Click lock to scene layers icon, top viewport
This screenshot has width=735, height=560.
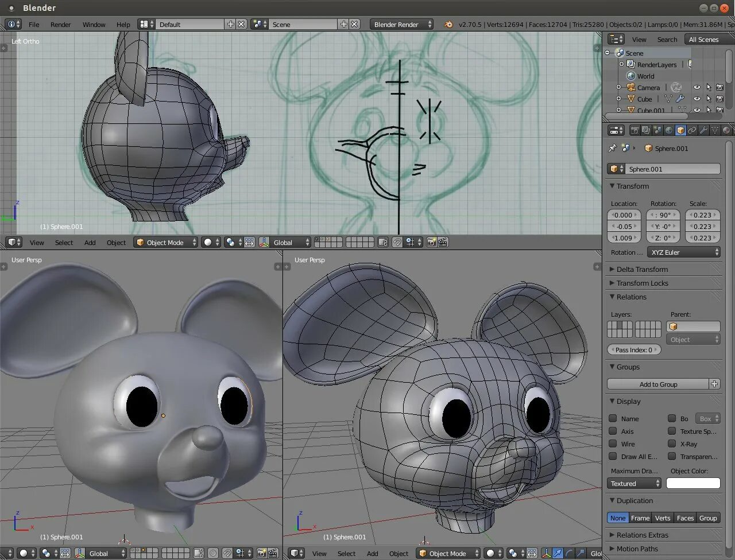pyautogui.click(x=383, y=242)
